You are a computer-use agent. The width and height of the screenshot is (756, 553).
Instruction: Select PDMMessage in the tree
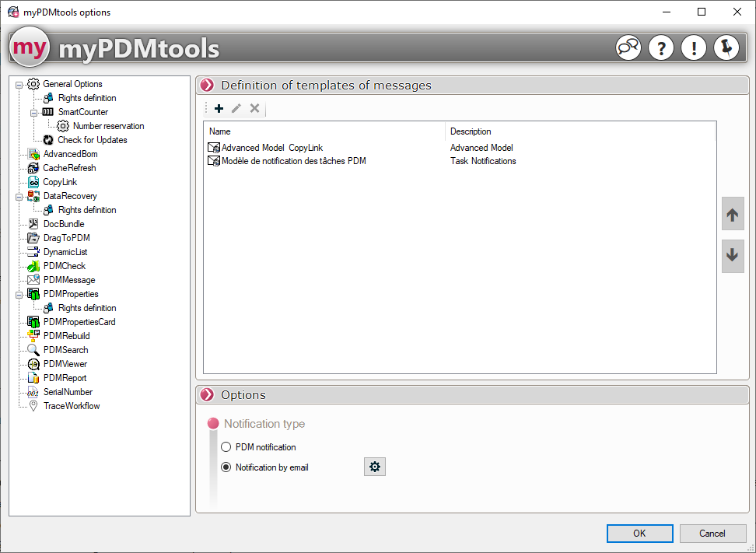point(68,280)
